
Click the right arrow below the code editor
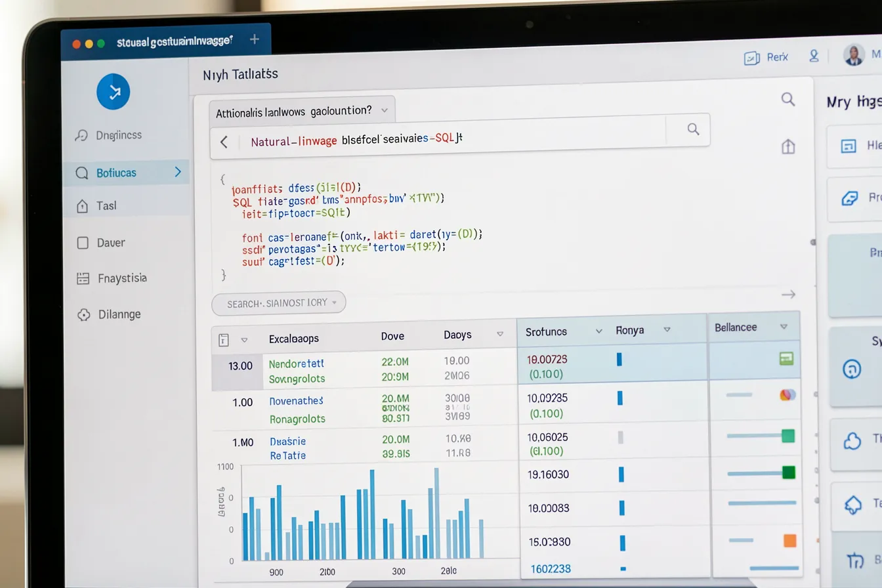tap(788, 295)
